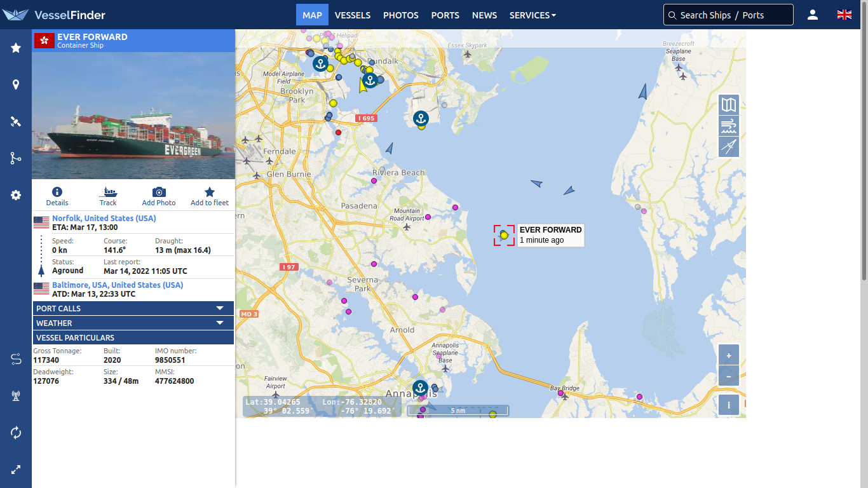
Task: Click the Aground status text
Action: [x=67, y=271]
